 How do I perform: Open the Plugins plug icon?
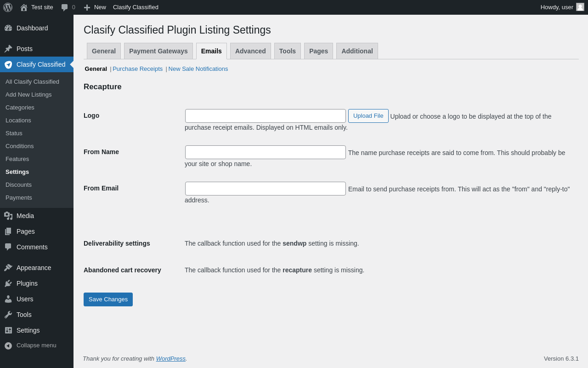[8, 283]
